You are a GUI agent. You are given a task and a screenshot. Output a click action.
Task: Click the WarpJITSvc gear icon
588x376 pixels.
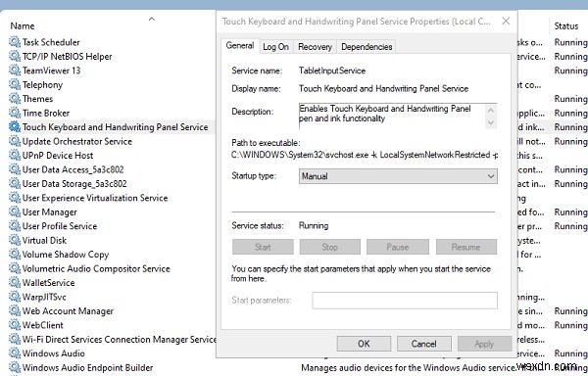(x=15, y=297)
